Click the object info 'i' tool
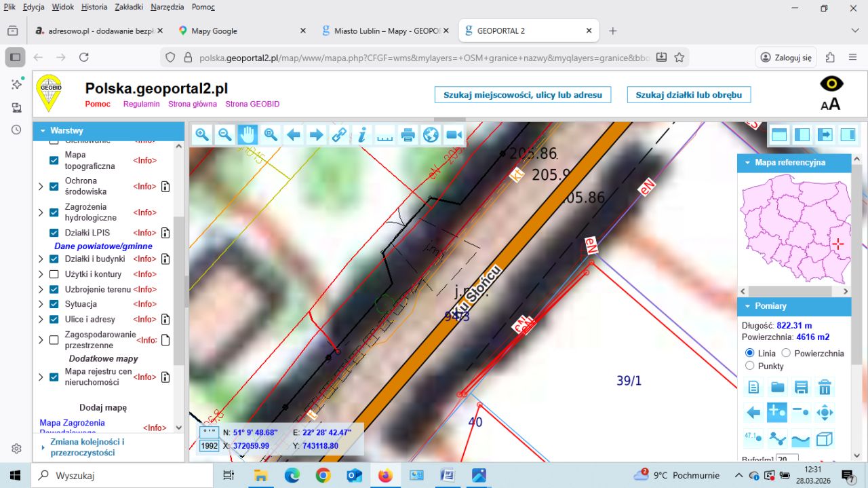The image size is (868, 488). click(362, 135)
